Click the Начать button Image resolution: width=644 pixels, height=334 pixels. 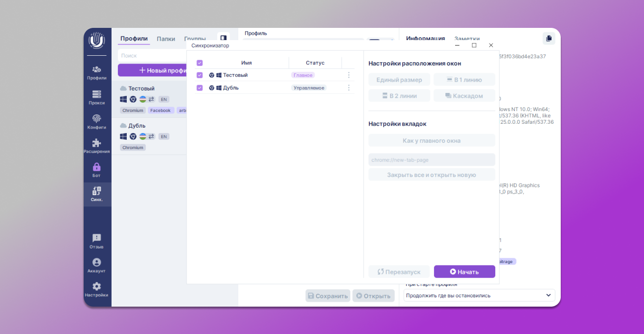[464, 272]
